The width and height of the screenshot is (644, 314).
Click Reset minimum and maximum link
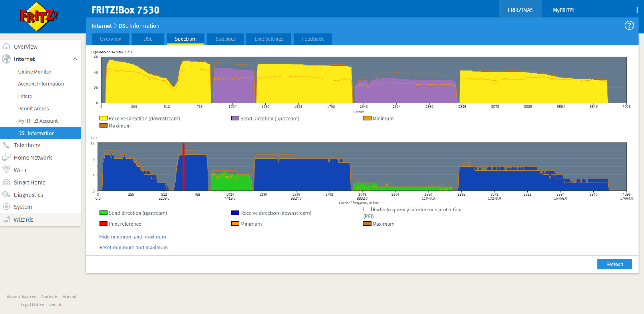134,248
